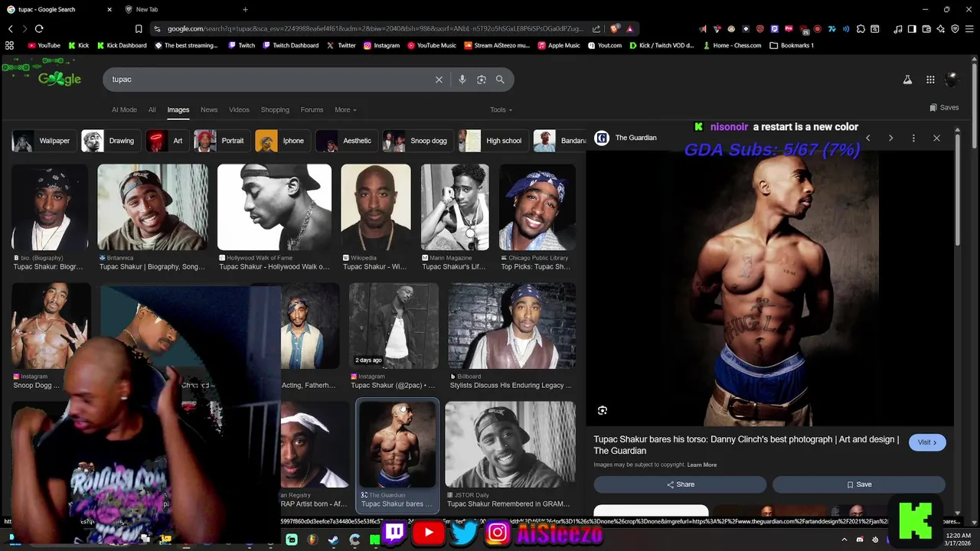The image size is (980, 551).
Task: Switch to the News tab
Action: tap(209, 110)
